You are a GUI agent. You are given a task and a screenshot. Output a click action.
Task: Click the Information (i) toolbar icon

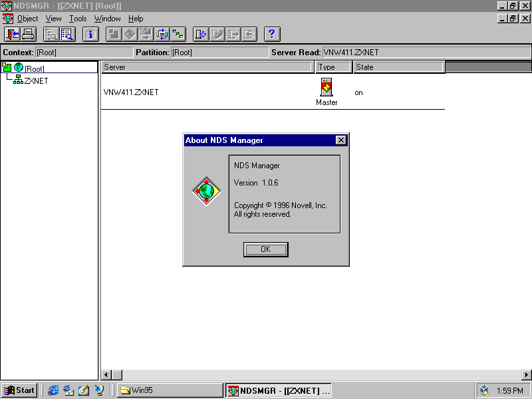(x=90, y=35)
